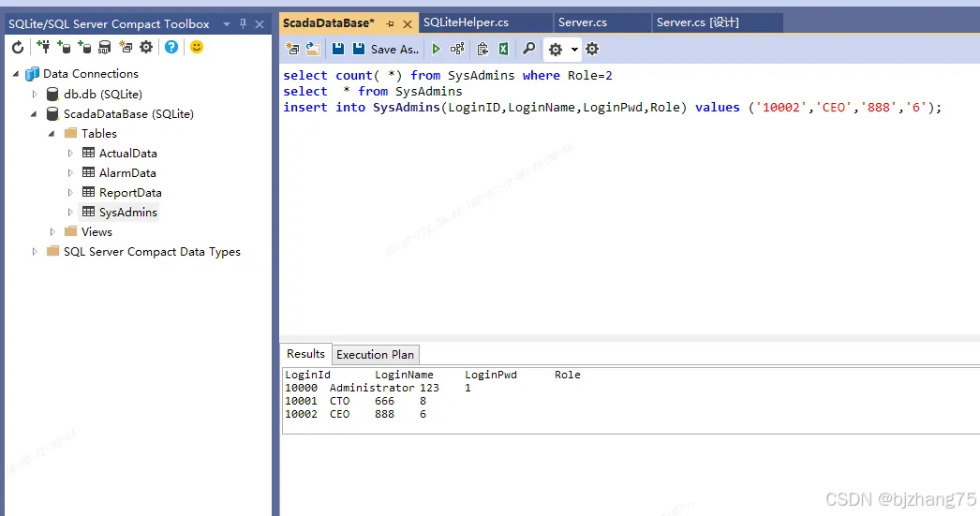Click the yellow smiley feedback icon
The width and height of the screenshot is (980, 516).
(196, 47)
